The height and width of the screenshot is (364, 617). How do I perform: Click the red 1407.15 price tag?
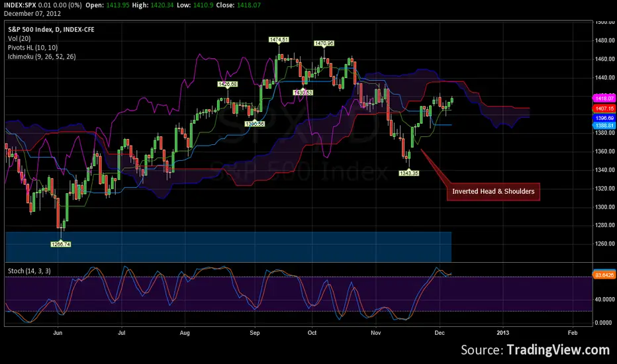coord(604,109)
